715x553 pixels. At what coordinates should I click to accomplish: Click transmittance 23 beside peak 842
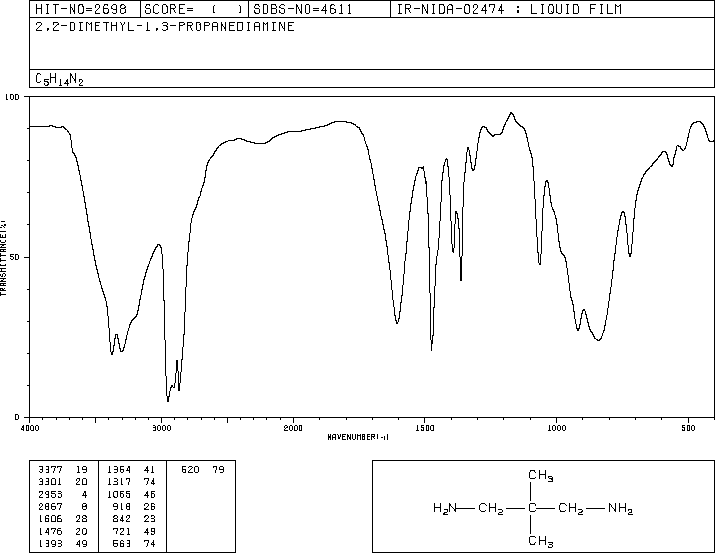pos(150,519)
